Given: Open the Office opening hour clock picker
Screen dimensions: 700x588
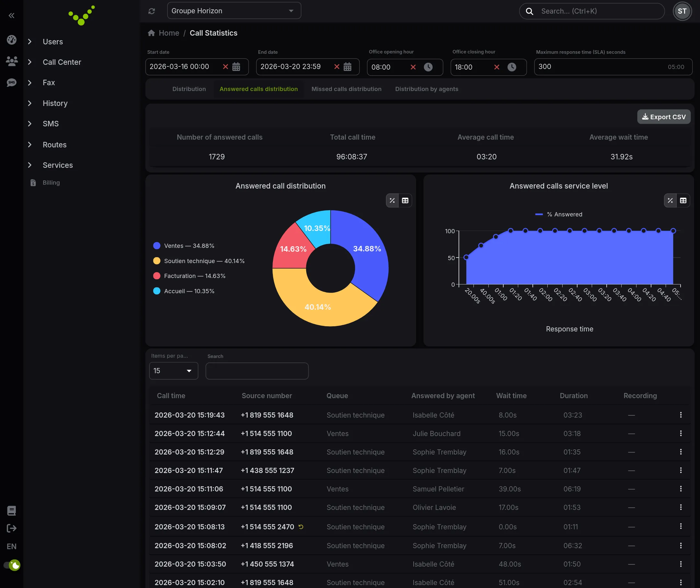Looking at the screenshot, I should tap(428, 67).
